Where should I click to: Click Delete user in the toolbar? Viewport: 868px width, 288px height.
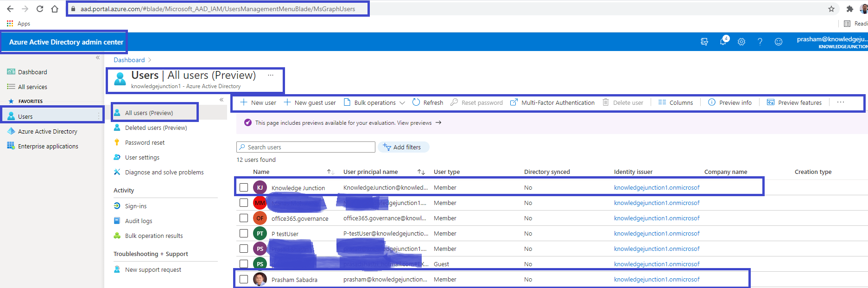tap(622, 102)
